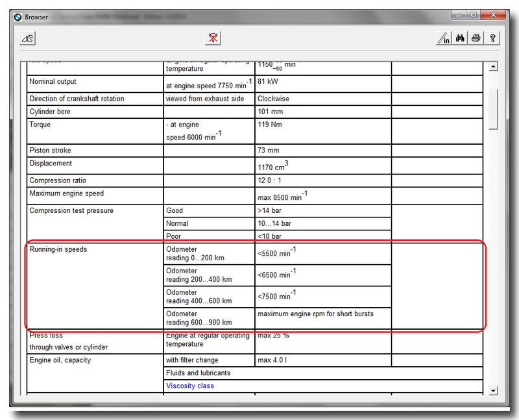Open search with the binoculars icon
Viewport: 519px width, 420px height.
[x=460, y=38]
